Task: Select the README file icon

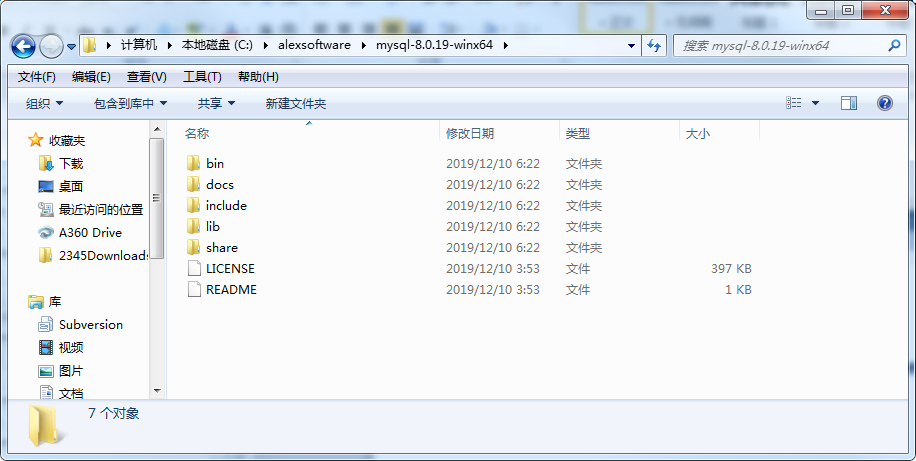Action: pos(194,289)
